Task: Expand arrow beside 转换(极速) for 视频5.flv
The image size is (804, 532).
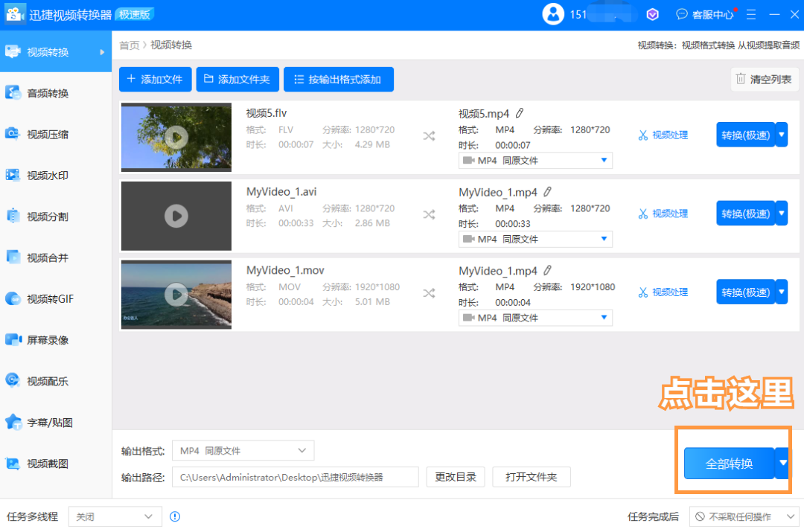Action: point(782,135)
